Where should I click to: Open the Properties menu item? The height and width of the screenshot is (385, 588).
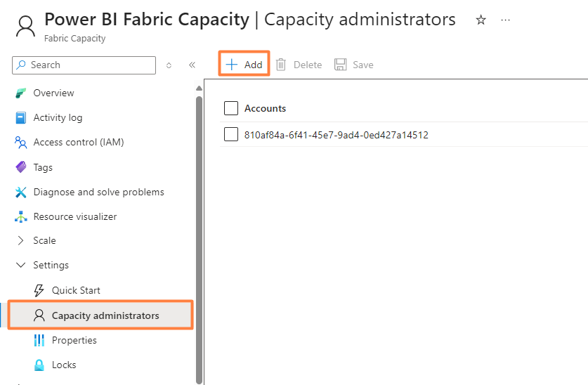click(74, 340)
